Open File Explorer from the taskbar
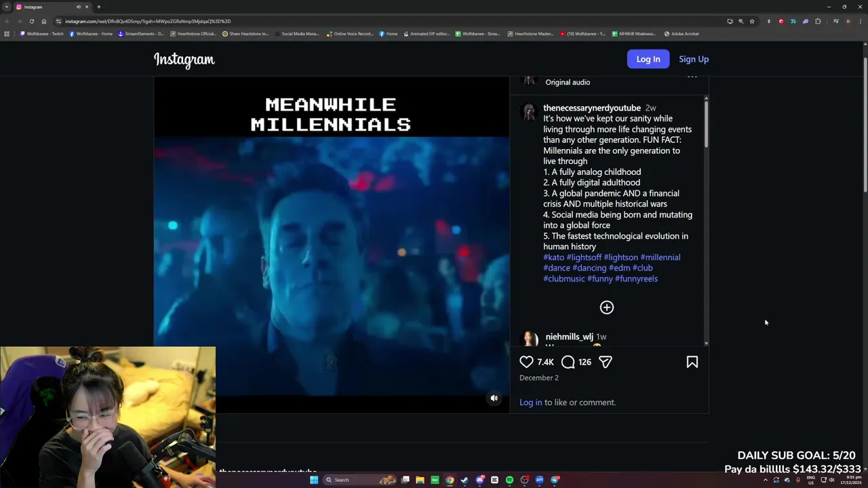Viewport: 868px width, 488px height. 420,480
